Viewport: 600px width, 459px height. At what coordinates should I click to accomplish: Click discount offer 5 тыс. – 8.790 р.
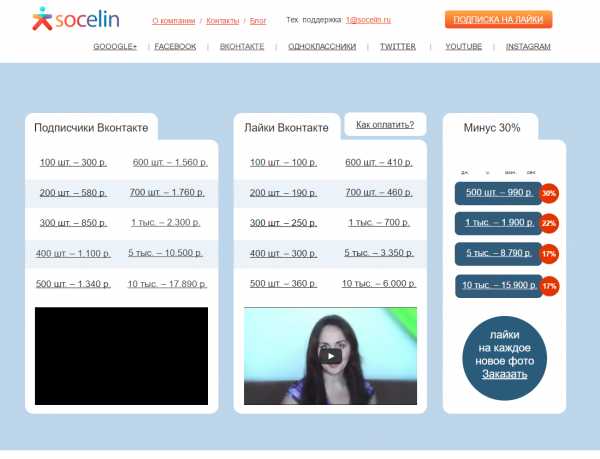498,254
